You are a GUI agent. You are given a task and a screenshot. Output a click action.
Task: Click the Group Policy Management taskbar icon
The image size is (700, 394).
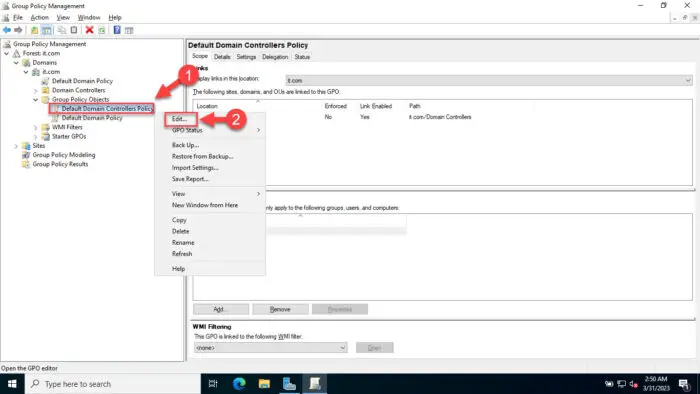[315, 384]
